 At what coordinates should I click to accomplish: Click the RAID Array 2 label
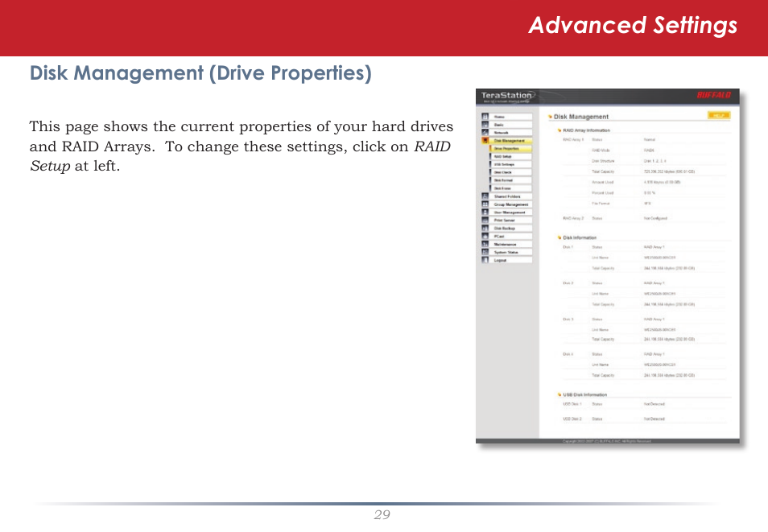click(x=573, y=218)
